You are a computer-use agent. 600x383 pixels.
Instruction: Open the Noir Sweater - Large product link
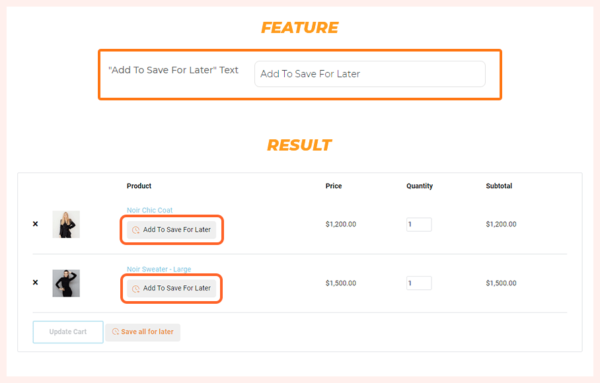click(x=159, y=269)
